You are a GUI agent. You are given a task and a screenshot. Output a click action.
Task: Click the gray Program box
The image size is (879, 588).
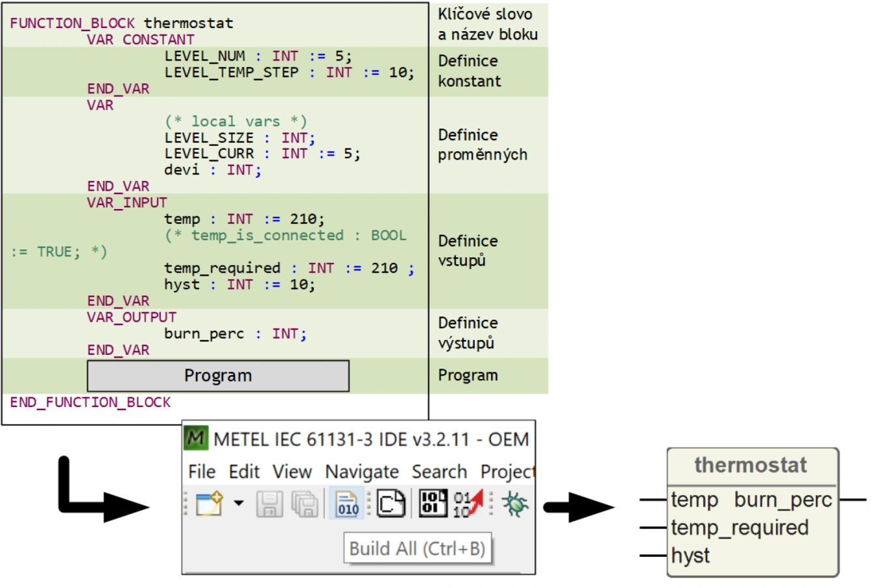pyautogui.click(x=218, y=376)
